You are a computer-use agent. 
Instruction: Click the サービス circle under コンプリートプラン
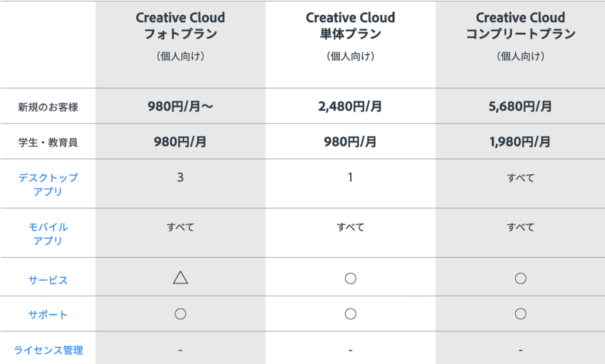click(521, 278)
